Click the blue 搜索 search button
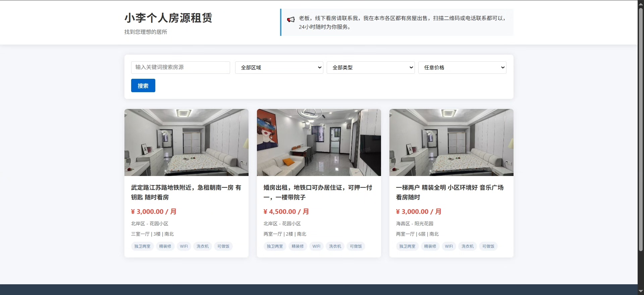Screen dimensions: 644x295 (x=143, y=85)
